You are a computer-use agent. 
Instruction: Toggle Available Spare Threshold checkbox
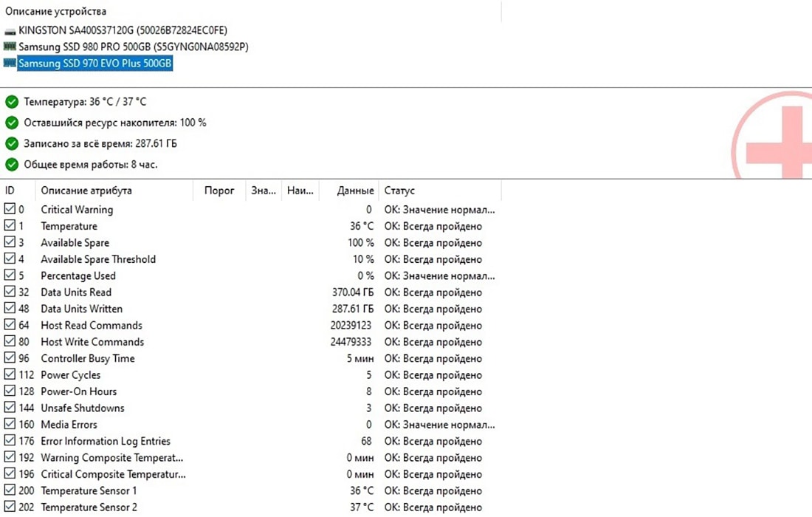10,258
